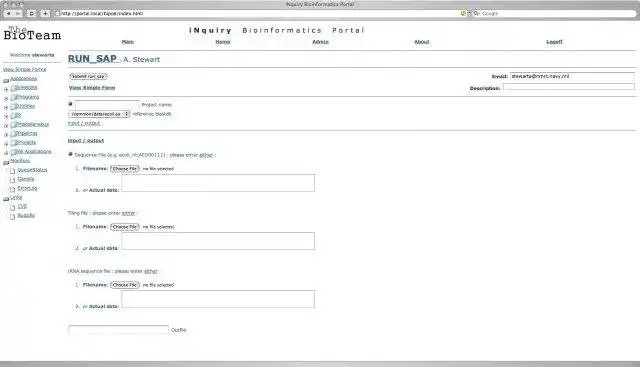The width and height of the screenshot is (640, 367).
Task: Choose File for the rRNA sequence file
Action: [x=125, y=285]
